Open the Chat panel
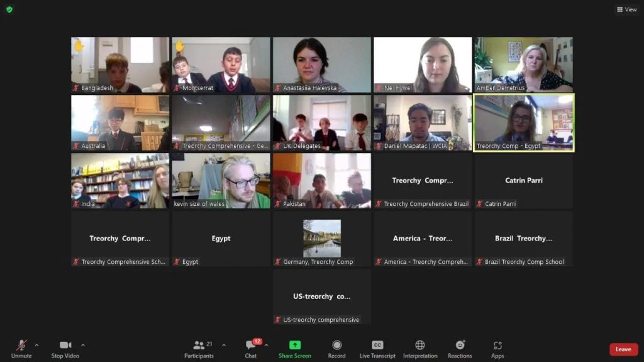Viewport: 644px width, 362px height. pos(251,349)
